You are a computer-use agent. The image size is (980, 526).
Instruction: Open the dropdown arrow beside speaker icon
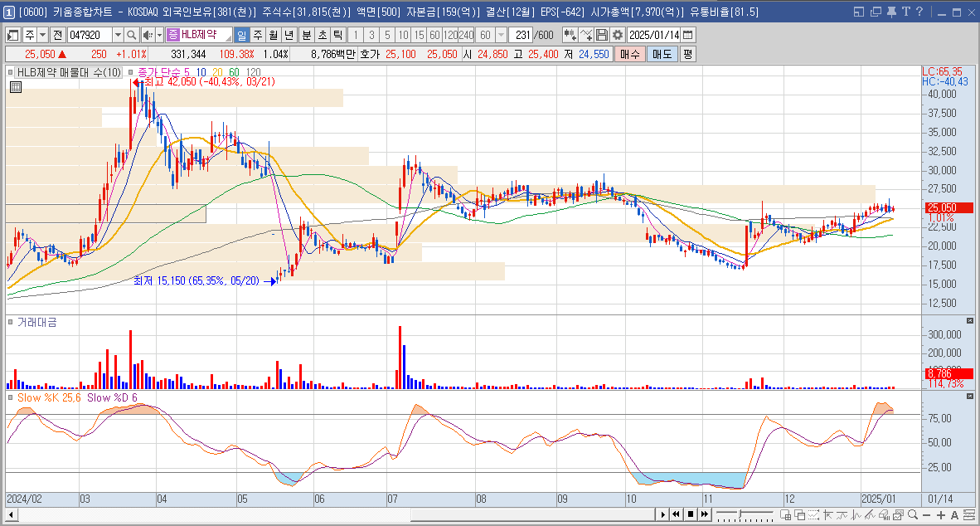(159, 35)
